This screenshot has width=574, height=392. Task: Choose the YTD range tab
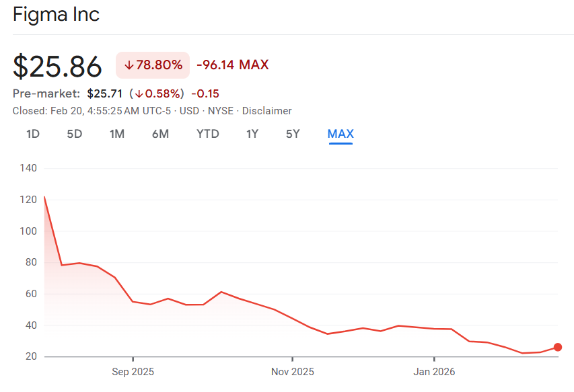[207, 134]
